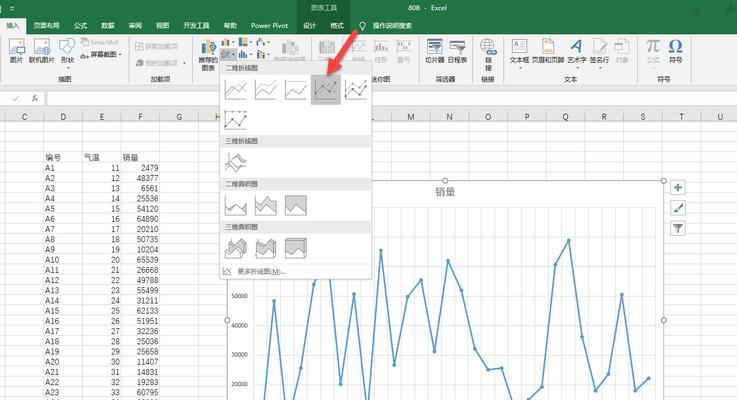Open the 视图 view tab

coord(162,25)
